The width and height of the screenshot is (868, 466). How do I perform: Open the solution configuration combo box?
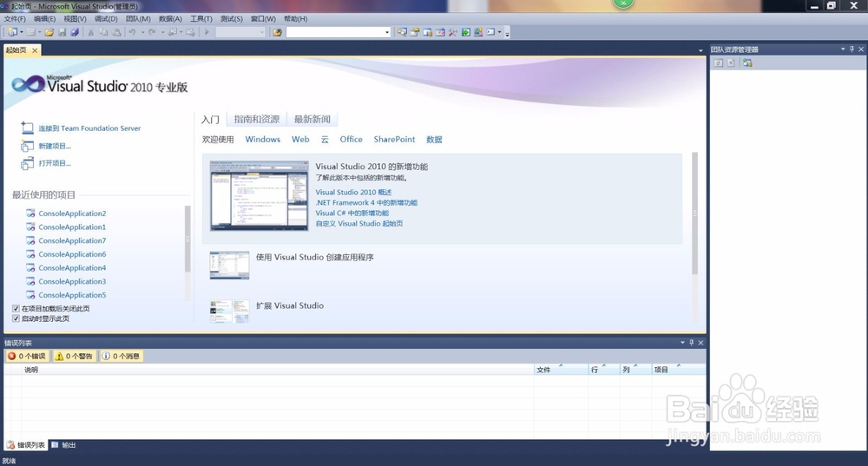[240, 32]
